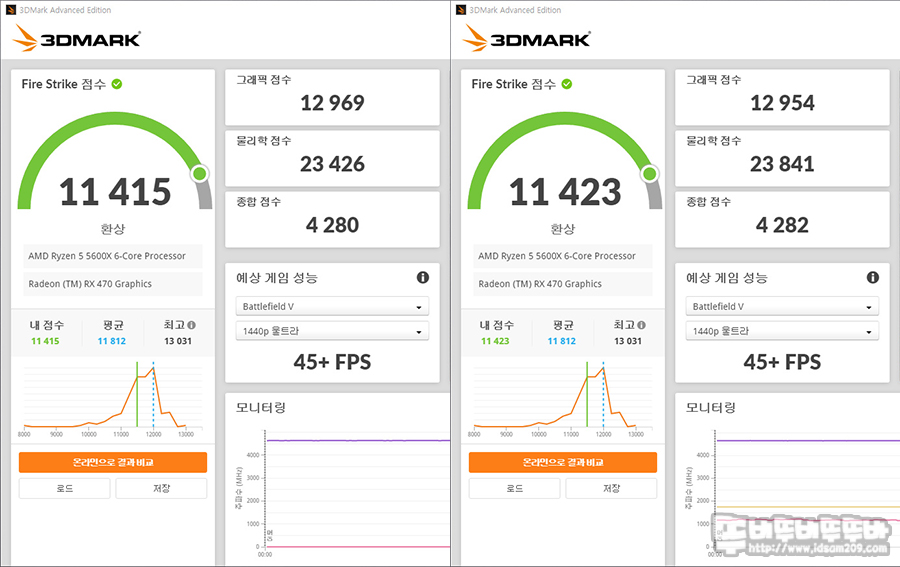Click the 3DMark logo in right window
This screenshot has width=900, height=567.
526,38
